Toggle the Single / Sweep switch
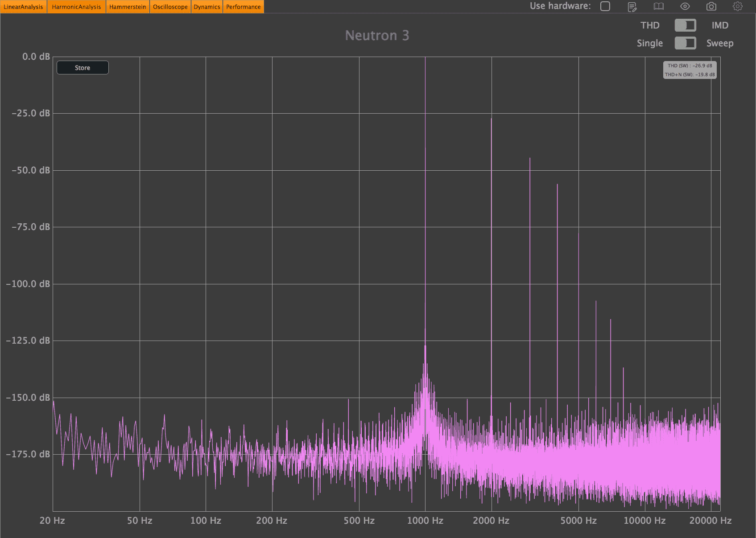 click(x=685, y=43)
